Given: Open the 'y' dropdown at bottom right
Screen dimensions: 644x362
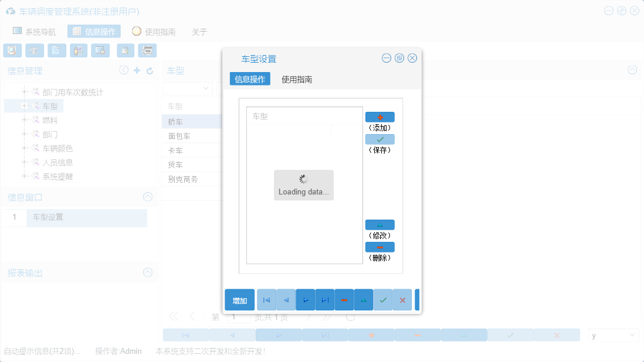Looking at the screenshot, I should tap(613, 334).
